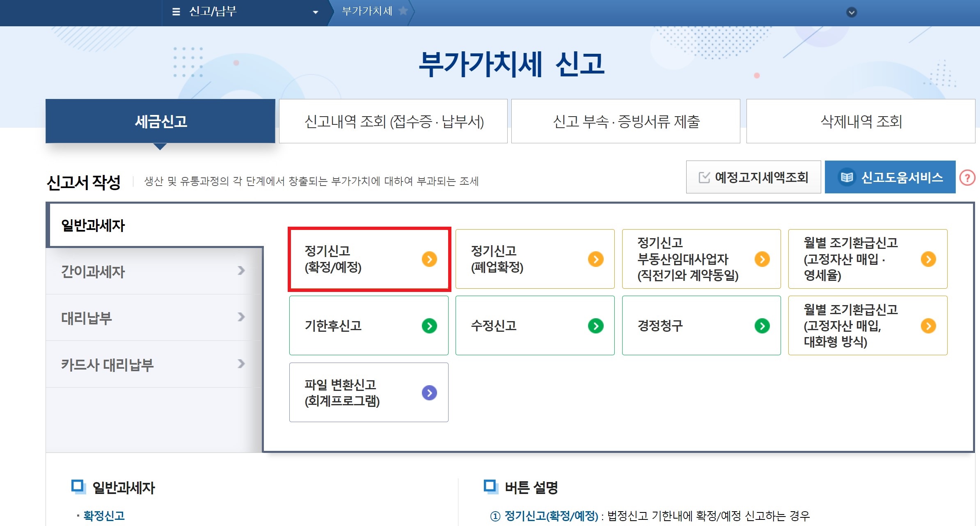Image resolution: width=980 pixels, height=526 pixels.
Task: Click favorite star next to 부가가치세 breadcrumb
Action: (x=403, y=11)
